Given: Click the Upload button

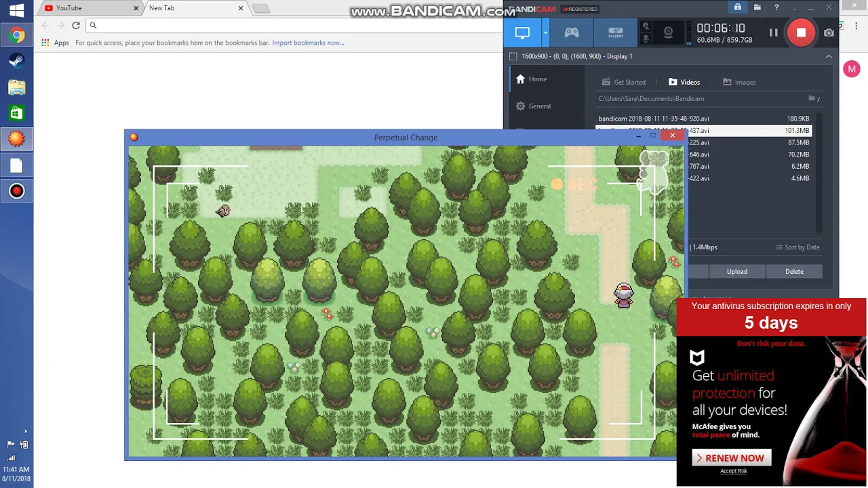Looking at the screenshot, I should (737, 272).
